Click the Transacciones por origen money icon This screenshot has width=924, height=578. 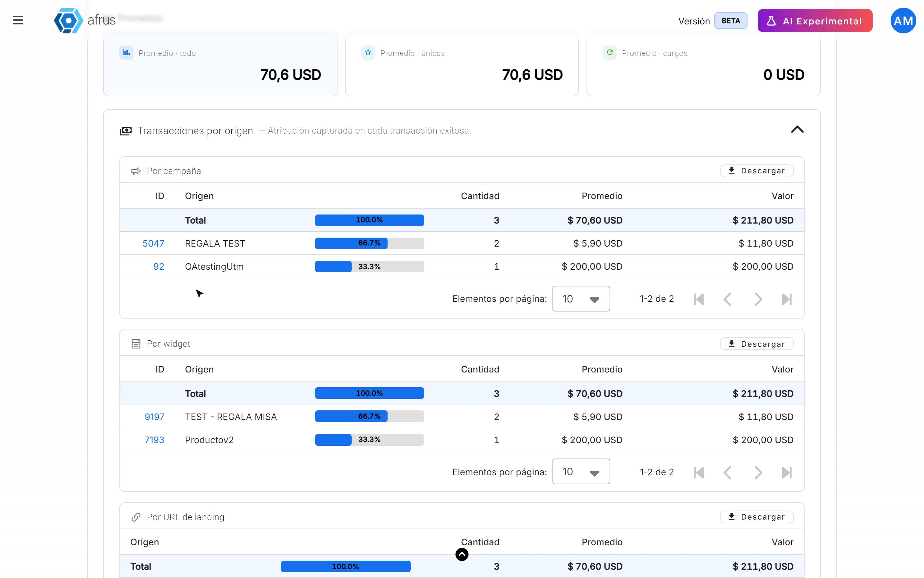coord(126,131)
